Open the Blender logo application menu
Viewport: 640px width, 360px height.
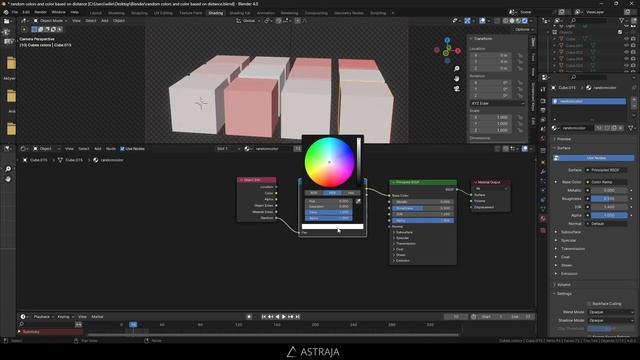[x=6, y=12]
